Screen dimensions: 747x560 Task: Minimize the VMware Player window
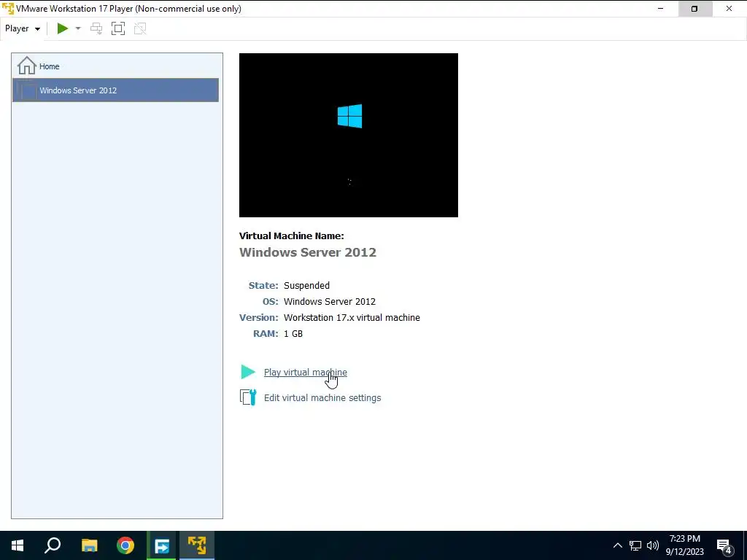[x=660, y=9]
